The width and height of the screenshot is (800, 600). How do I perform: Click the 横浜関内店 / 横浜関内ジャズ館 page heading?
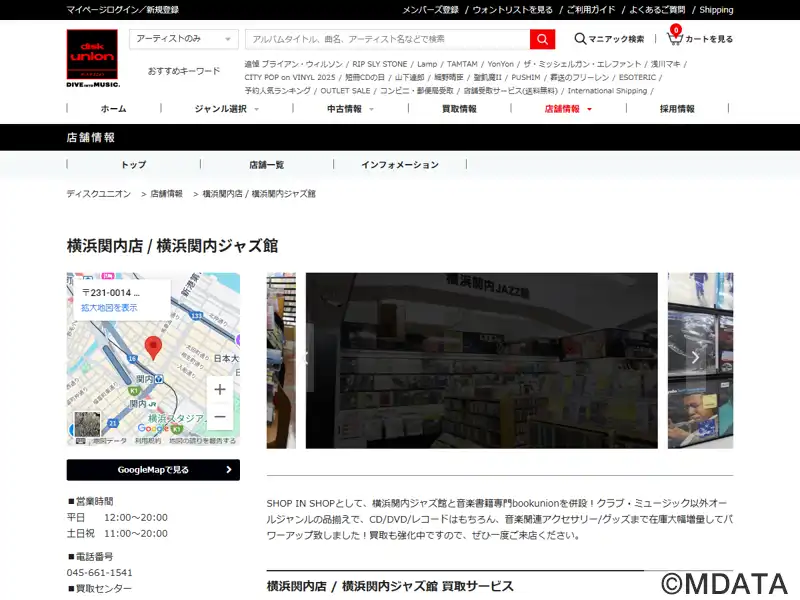coord(172,246)
